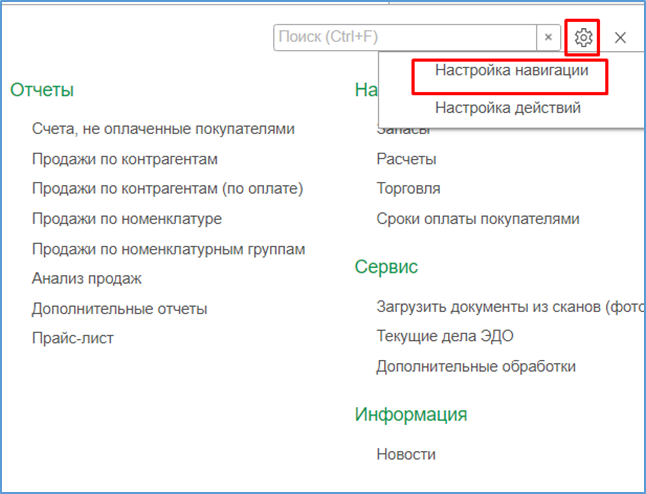Focus the Поиск (Ctrl+F) search box
The height and width of the screenshot is (494, 646).
[x=405, y=37]
